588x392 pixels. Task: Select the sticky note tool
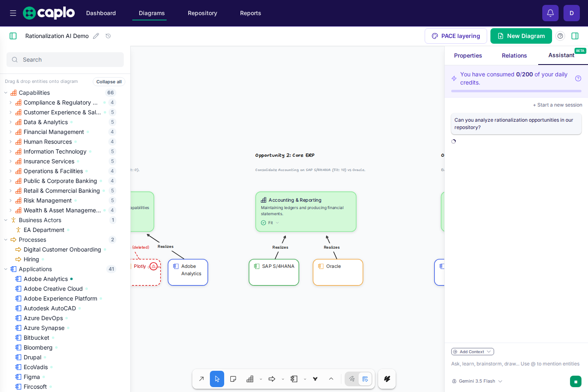coord(233,379)
